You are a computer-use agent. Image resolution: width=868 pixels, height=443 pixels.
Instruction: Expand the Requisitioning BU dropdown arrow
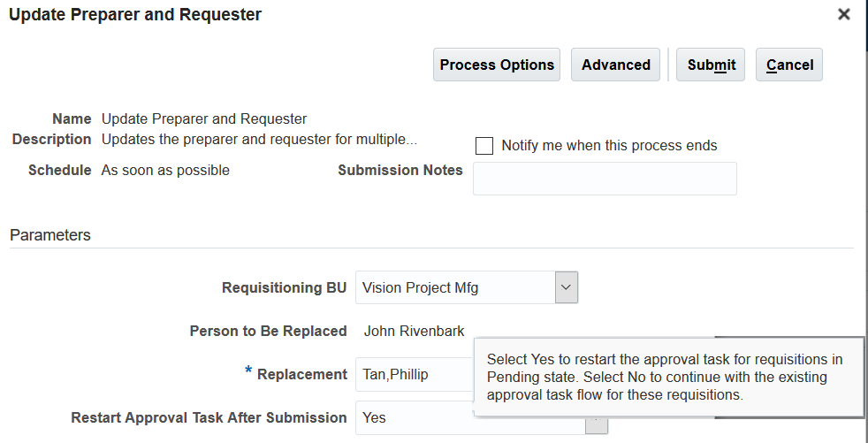coord(567,287)
